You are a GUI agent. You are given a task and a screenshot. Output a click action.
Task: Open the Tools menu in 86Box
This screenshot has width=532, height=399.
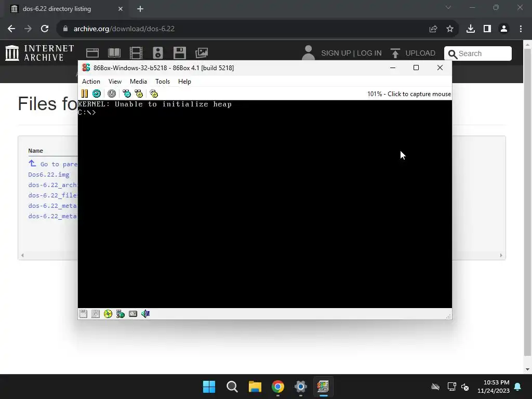[163, 82]
